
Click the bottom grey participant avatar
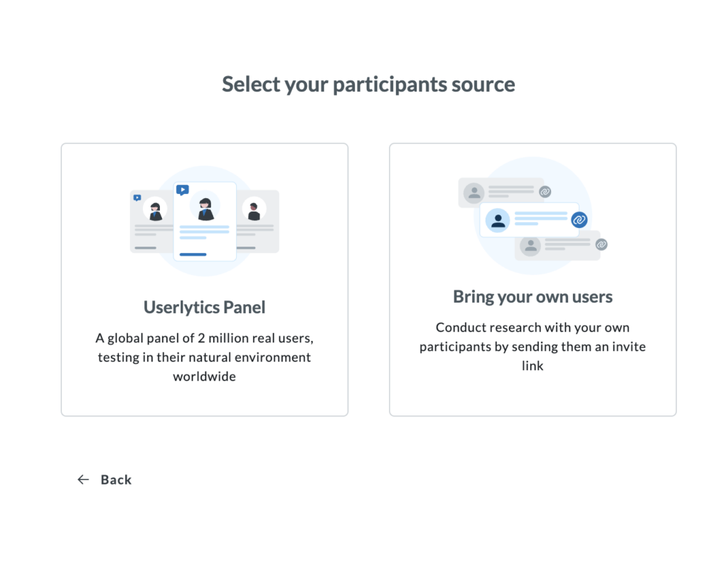click(529, 246)
